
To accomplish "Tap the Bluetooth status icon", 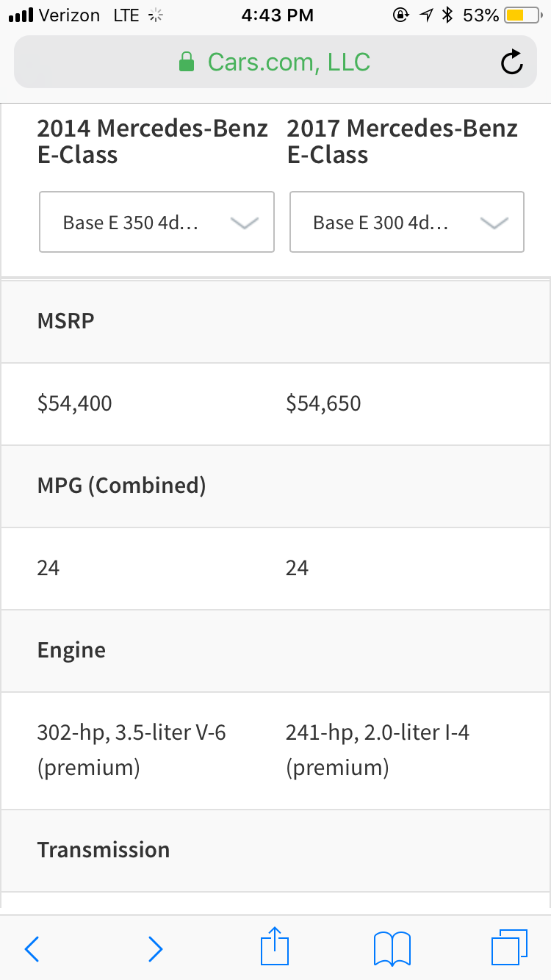I will [446, 15].
